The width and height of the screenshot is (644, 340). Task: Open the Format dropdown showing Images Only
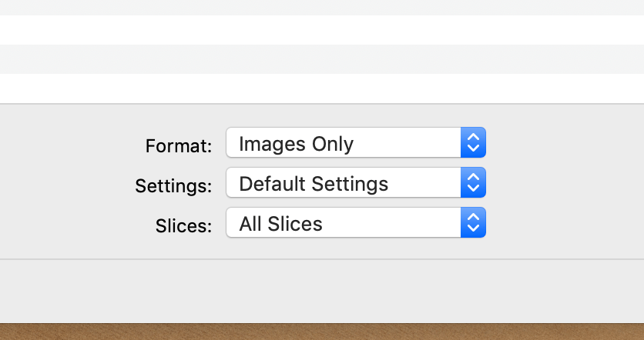pos(343,143)
